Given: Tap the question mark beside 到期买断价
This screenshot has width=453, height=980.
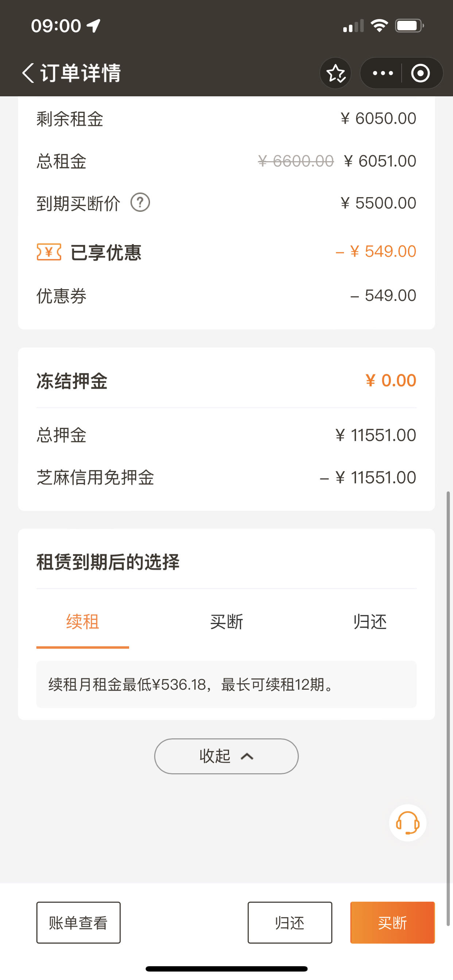Looking at the screenshot, I should click(x=140, y=202).
